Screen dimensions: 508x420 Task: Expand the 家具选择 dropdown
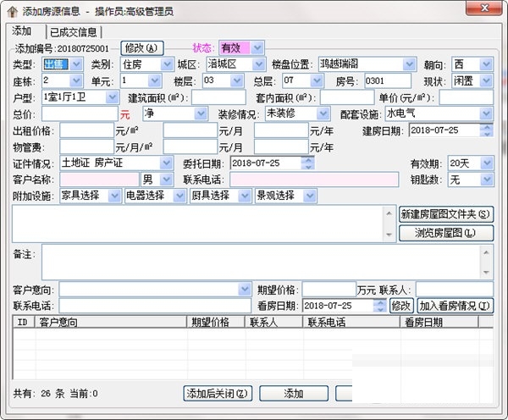click(x=114, y=196)
